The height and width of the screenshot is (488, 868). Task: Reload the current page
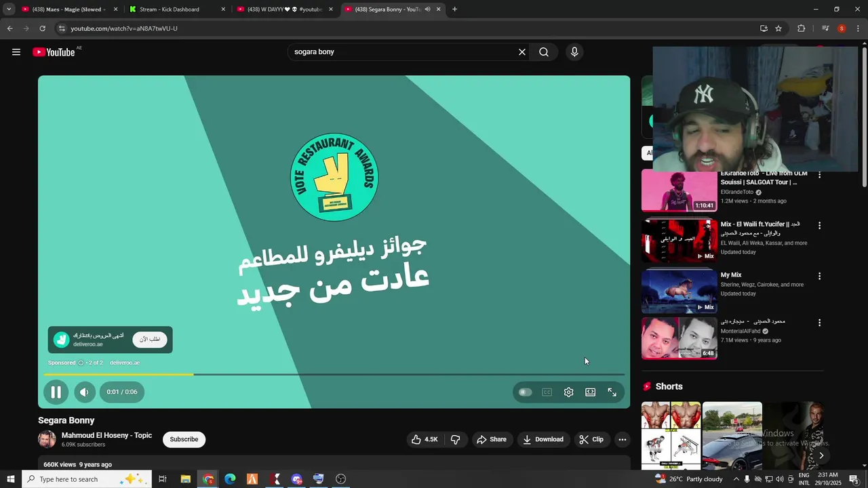[x=42, y=28]
